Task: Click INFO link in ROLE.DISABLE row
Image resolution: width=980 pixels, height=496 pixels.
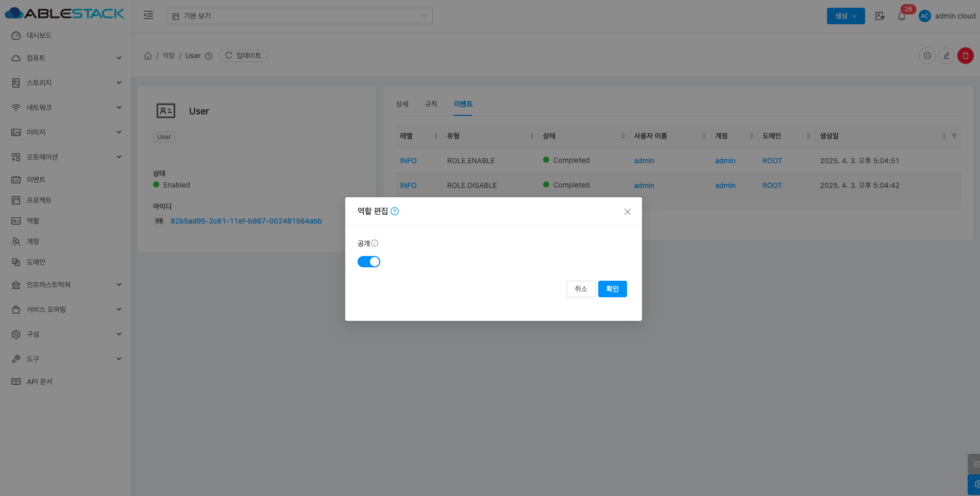Action: coord(408,185)
